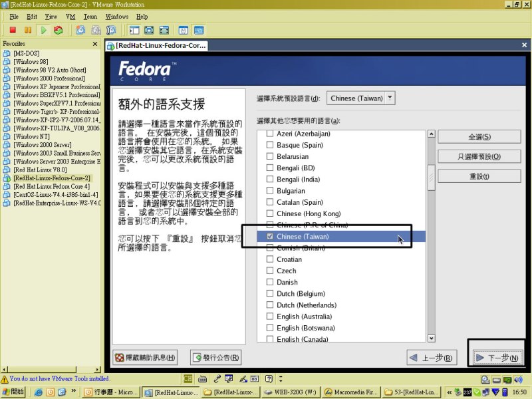Viewport: 532px width, 399px height.
Task: Show the summary view toolbar icon
Action: (x=184, y=30)
